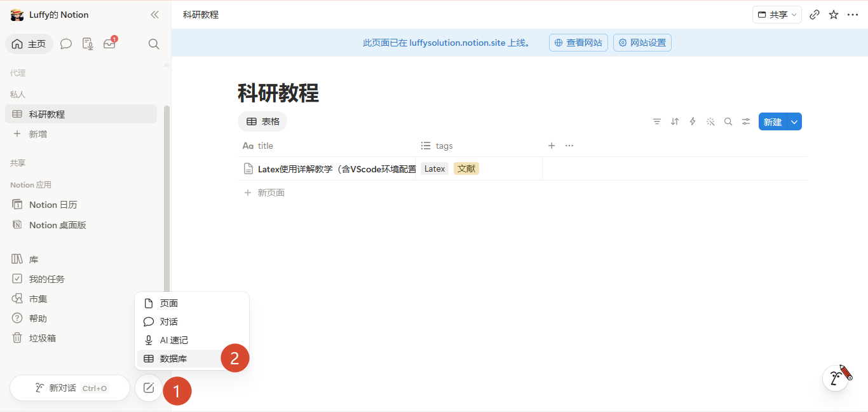868x412 pixels.
Task: Open 库 library in sidebar
Action: pos(81,259)
